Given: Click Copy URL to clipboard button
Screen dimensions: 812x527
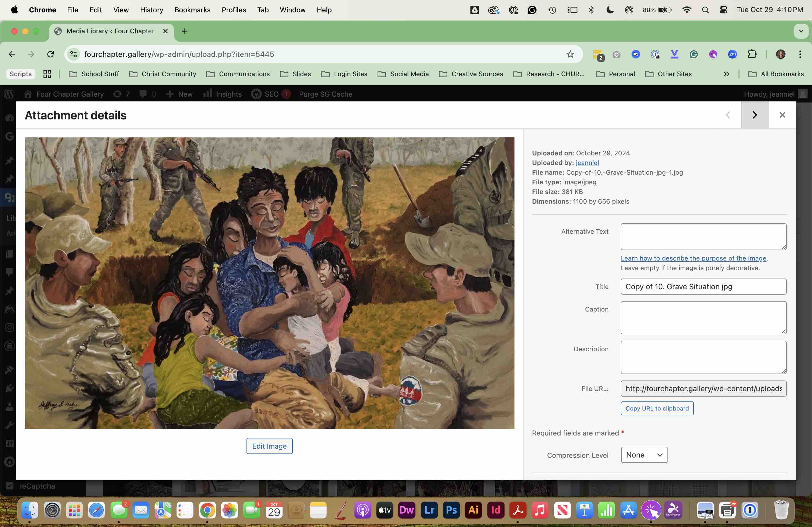Looking at the screenshot, I should [657, 408].
